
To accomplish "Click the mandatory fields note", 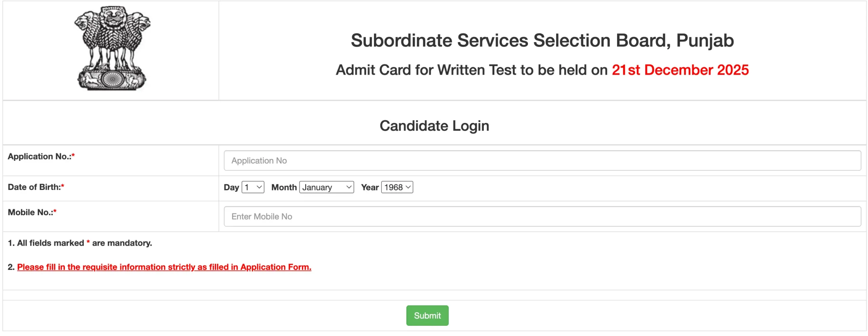I will pos(80,243).
